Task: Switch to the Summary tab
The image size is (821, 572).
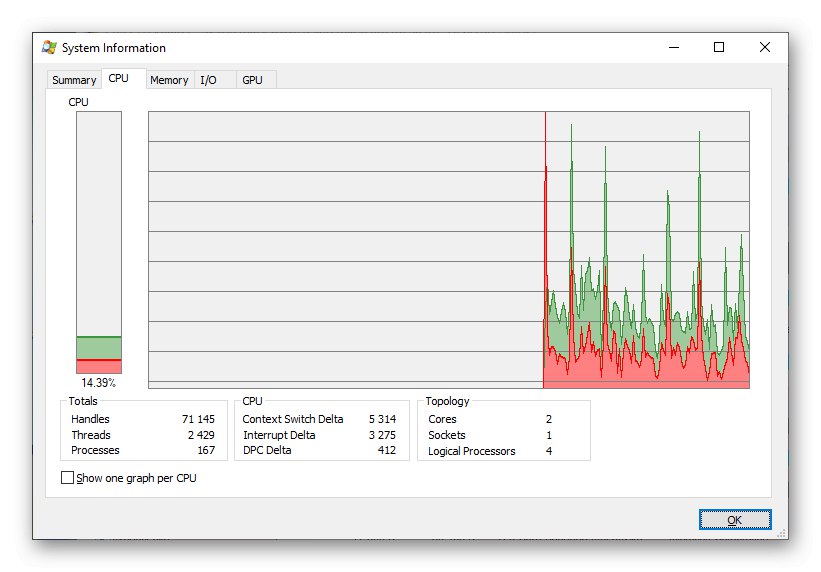Action: point(74,80)
